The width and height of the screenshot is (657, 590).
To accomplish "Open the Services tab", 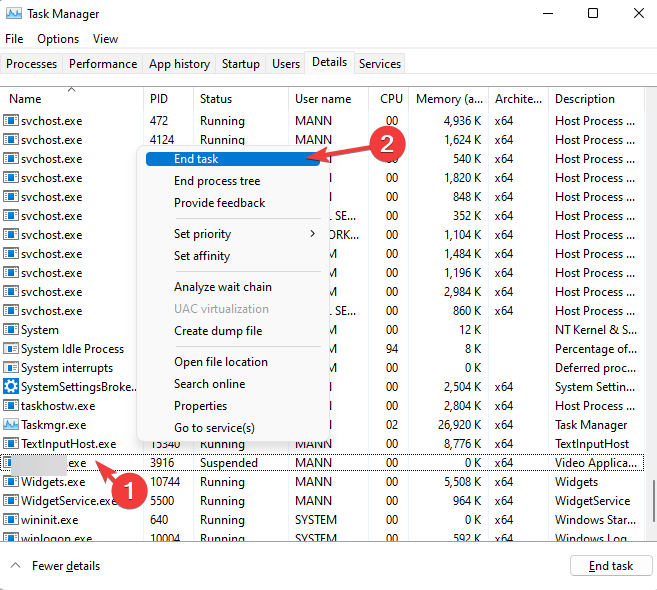I will [x=380, y=64].
